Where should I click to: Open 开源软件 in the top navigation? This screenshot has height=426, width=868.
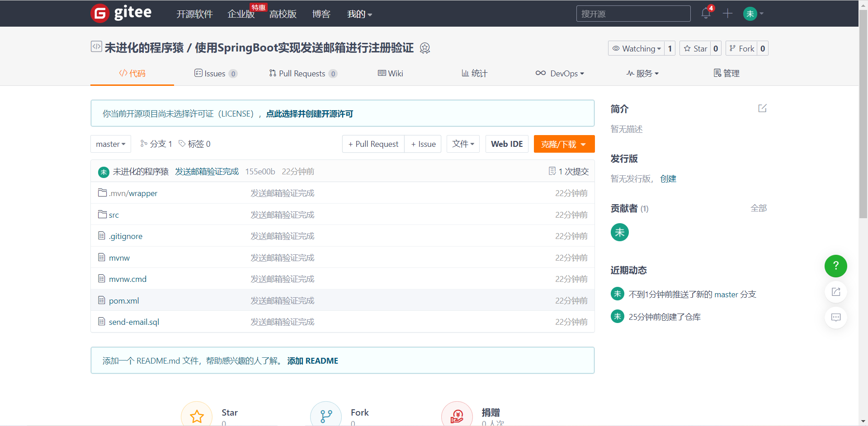point(194,14)
